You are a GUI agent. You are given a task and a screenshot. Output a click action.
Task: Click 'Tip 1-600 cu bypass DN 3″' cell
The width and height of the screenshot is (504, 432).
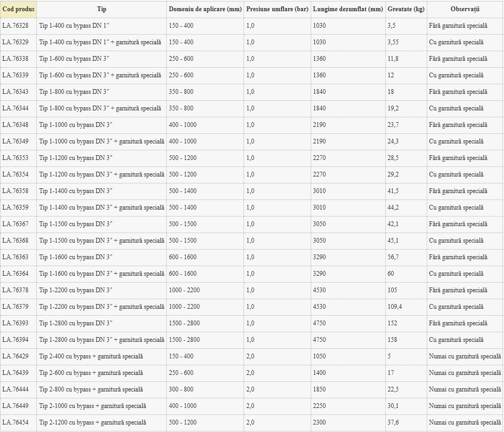point(74,59)
